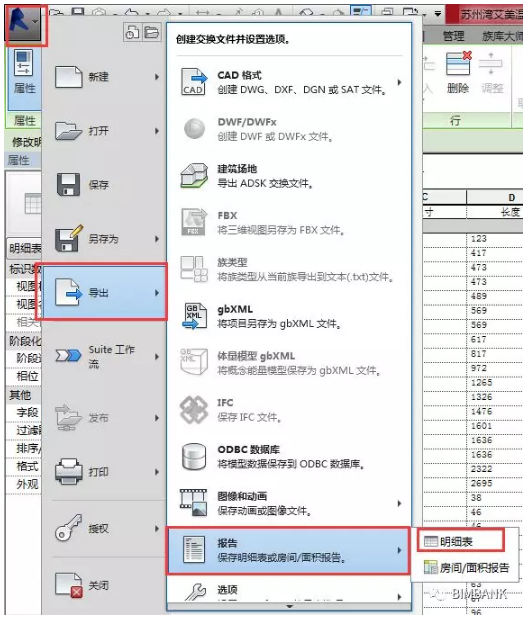Click the 另存为 save-as icon
The image size is (531, 627).
click(69, 238)
